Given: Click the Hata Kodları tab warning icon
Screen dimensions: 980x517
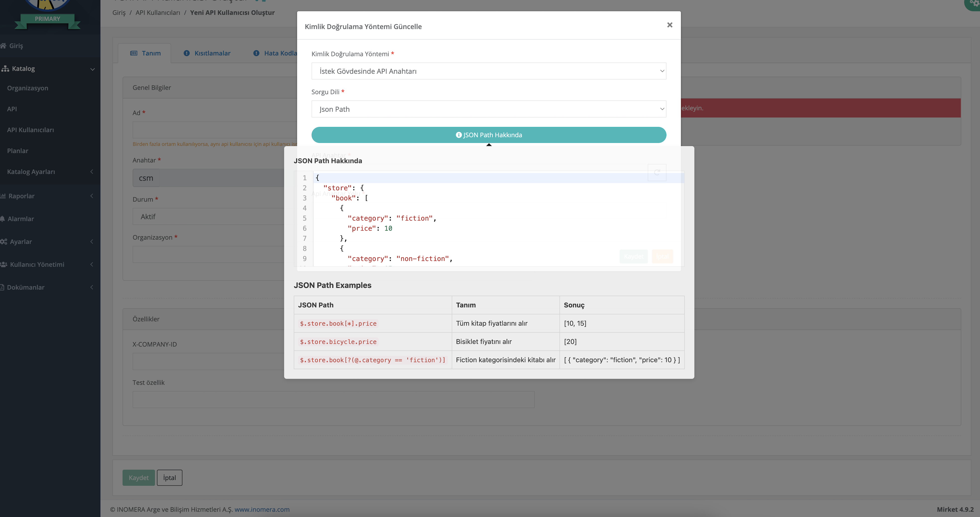Looking at the screenshot, I should point(256,53).
